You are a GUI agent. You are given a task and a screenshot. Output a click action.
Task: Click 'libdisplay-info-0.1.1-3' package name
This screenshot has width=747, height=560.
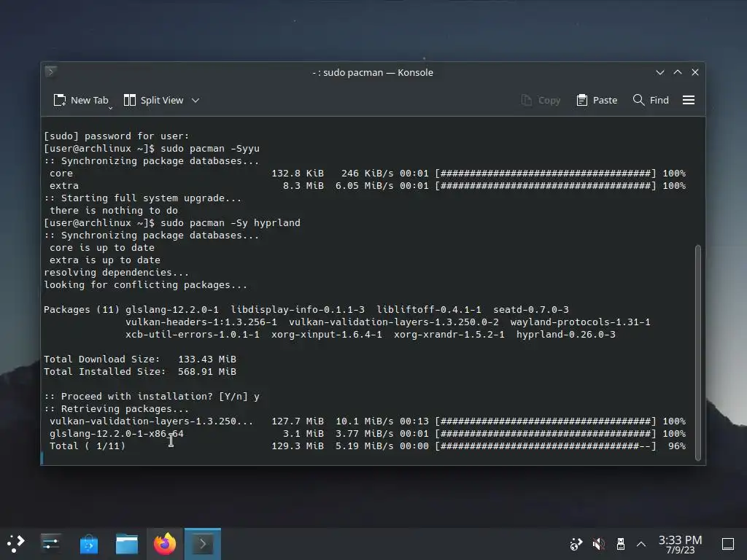pyautogui.click(x=298, y=309)
